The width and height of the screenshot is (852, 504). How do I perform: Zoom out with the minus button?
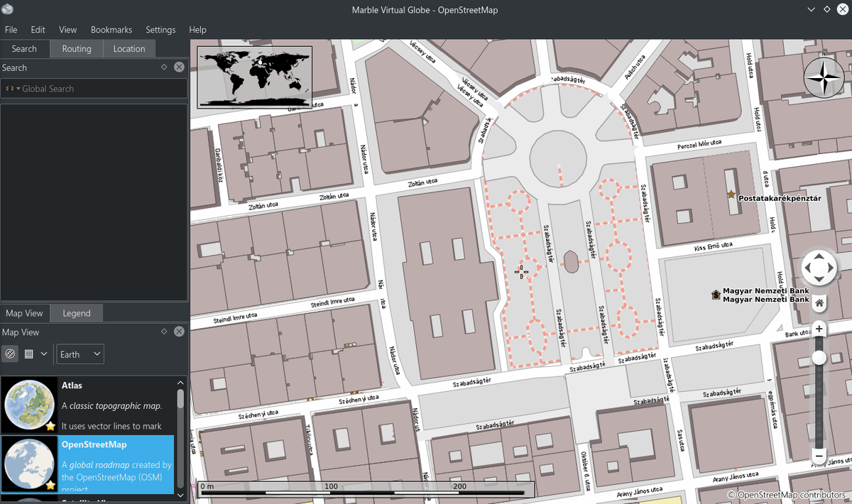[819, 455]
